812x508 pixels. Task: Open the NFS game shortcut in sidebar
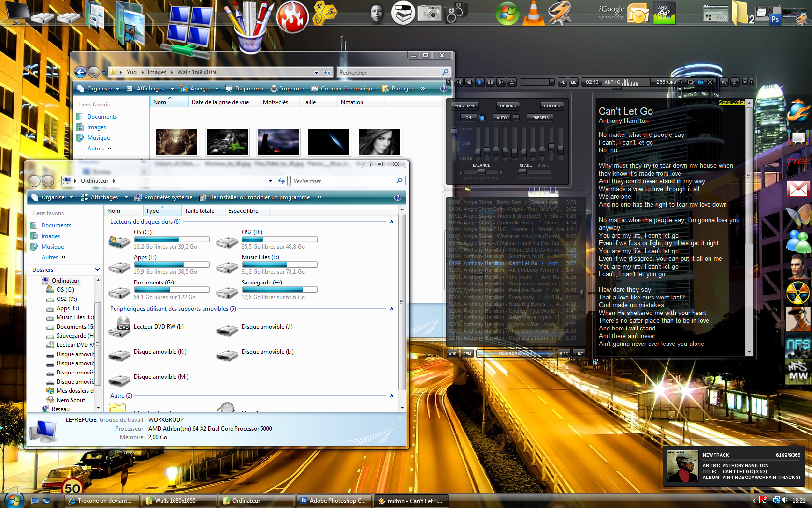tap(798, 345)
